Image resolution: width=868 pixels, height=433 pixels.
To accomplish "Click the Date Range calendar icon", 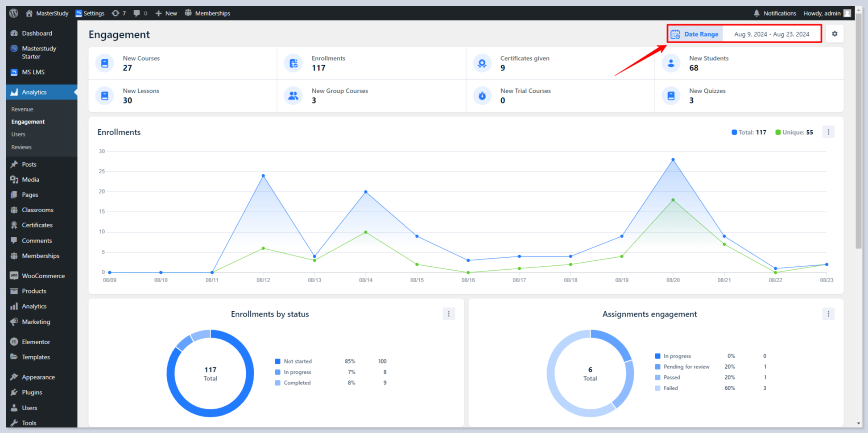I will point(675,34).
